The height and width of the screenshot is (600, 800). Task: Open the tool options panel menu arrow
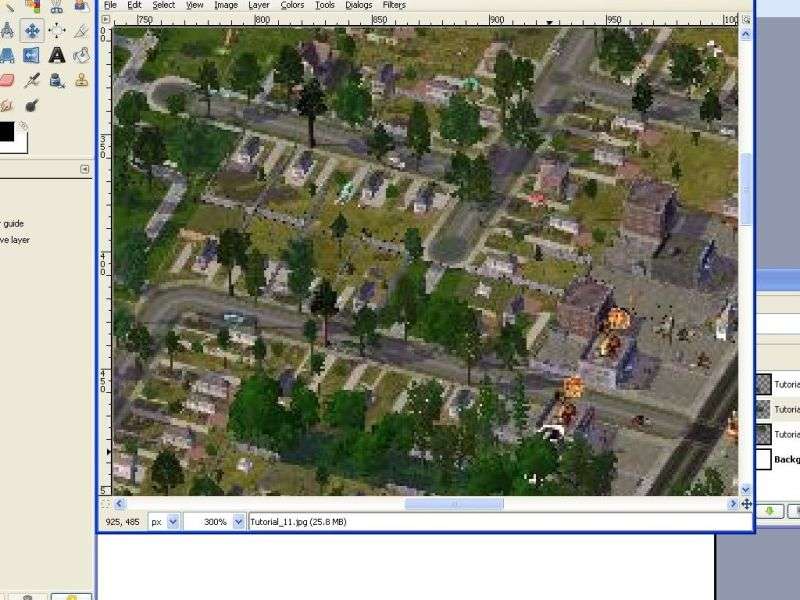84,170
